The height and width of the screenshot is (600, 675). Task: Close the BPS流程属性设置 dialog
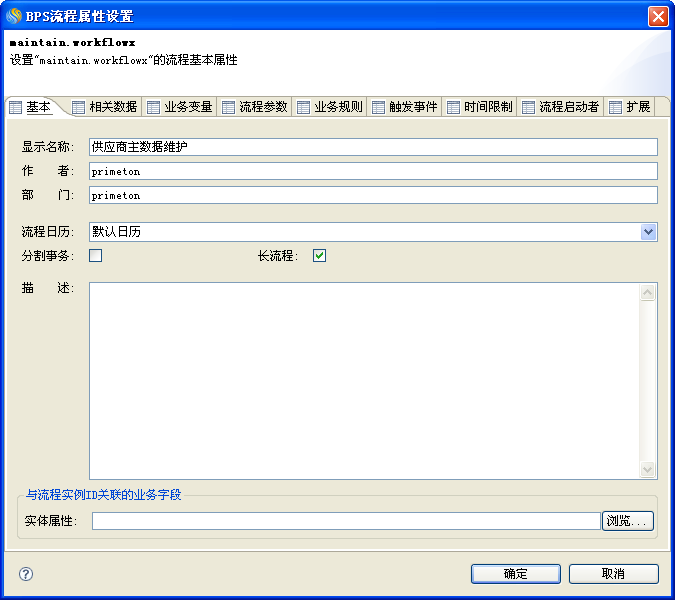[x=658, y=16]
